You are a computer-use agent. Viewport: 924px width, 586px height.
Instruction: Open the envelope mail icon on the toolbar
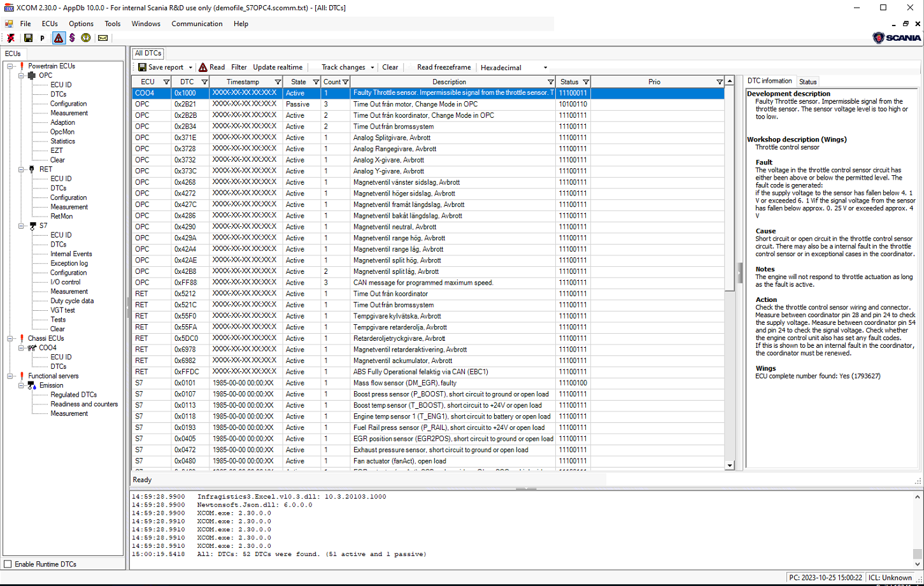[103, 38]
